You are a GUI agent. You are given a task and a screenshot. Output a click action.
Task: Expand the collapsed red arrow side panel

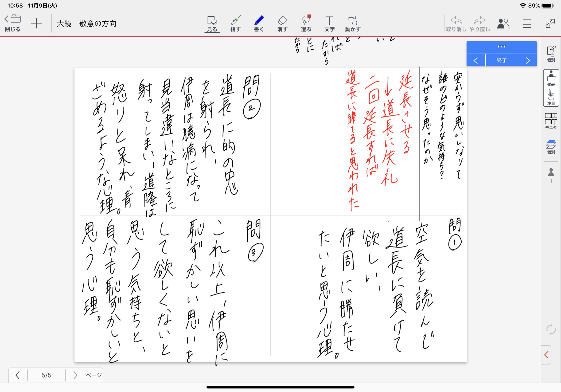[546, 355]
